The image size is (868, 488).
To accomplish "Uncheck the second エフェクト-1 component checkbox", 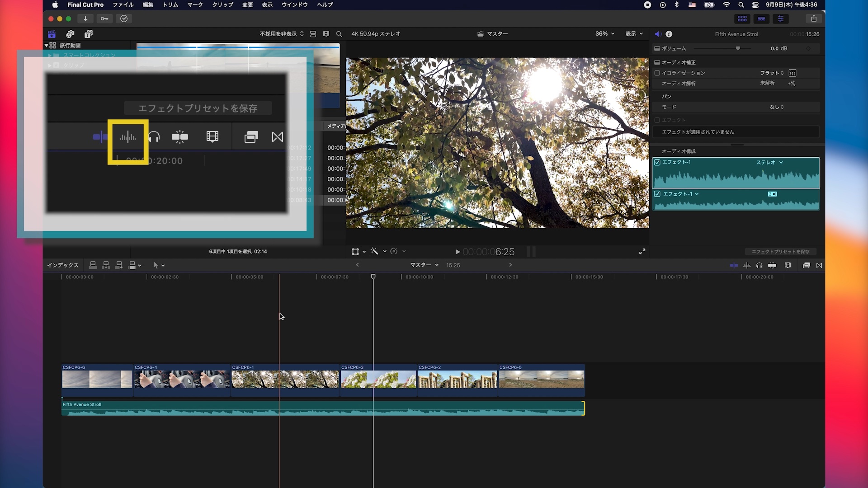I will [x=657, y=194].
